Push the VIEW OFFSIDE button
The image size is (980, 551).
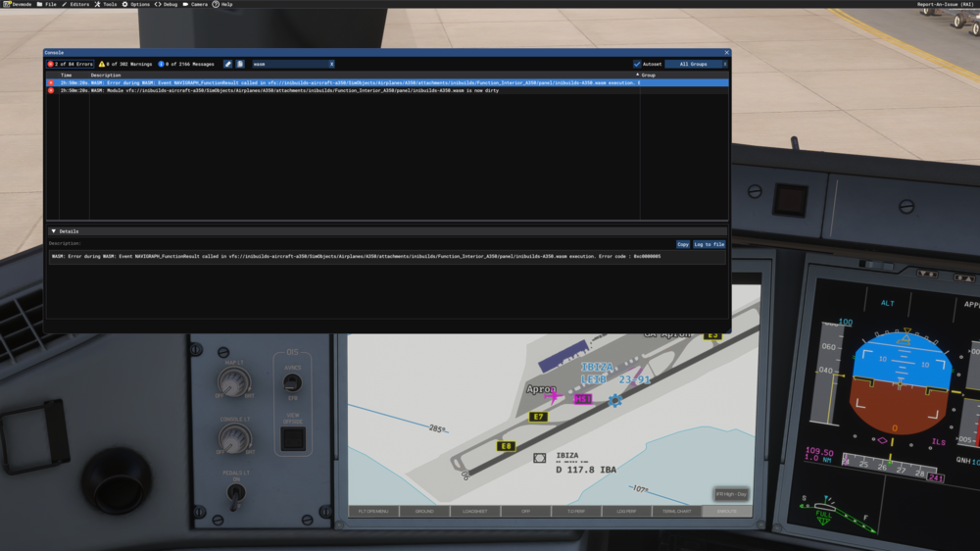tap(292, 439)
